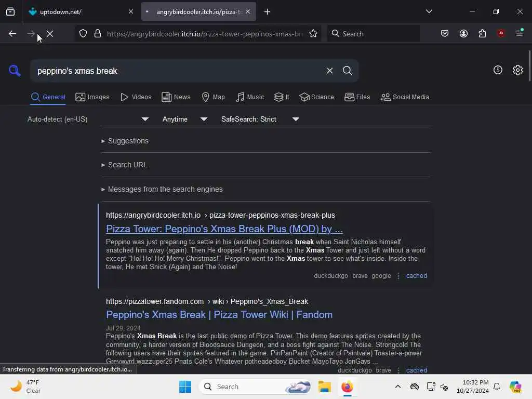532x399 pixels.
Task: Open the Auto-detect (en-US) language dropdown
Action: coord(88,119)
